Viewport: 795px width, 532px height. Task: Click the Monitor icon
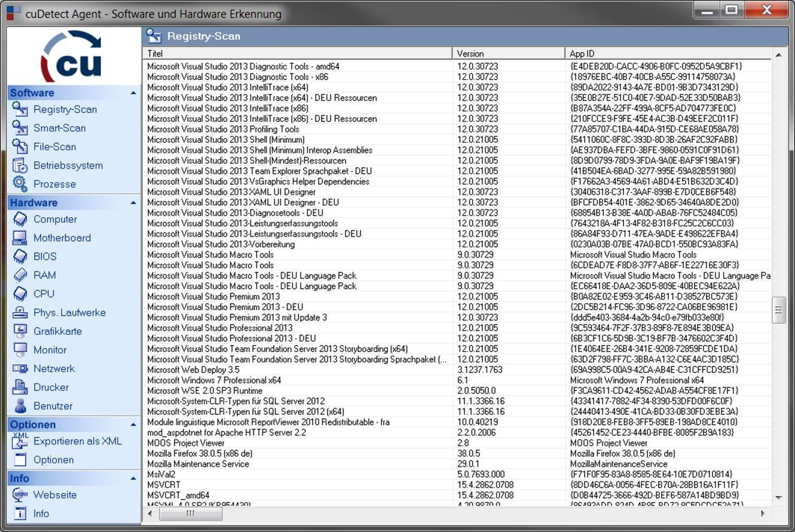pyautogui.click(x=20, y=350)
